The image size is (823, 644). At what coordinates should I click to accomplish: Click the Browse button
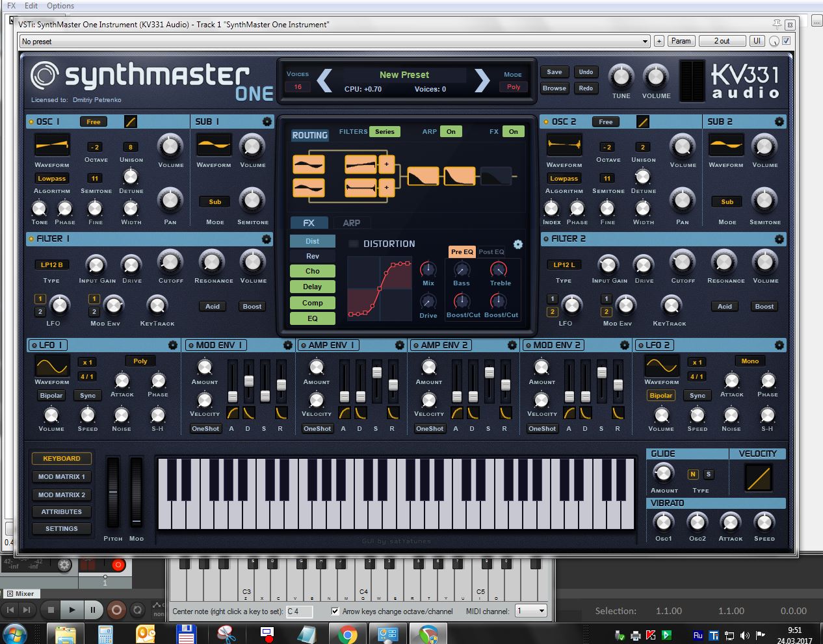[554, 88]
